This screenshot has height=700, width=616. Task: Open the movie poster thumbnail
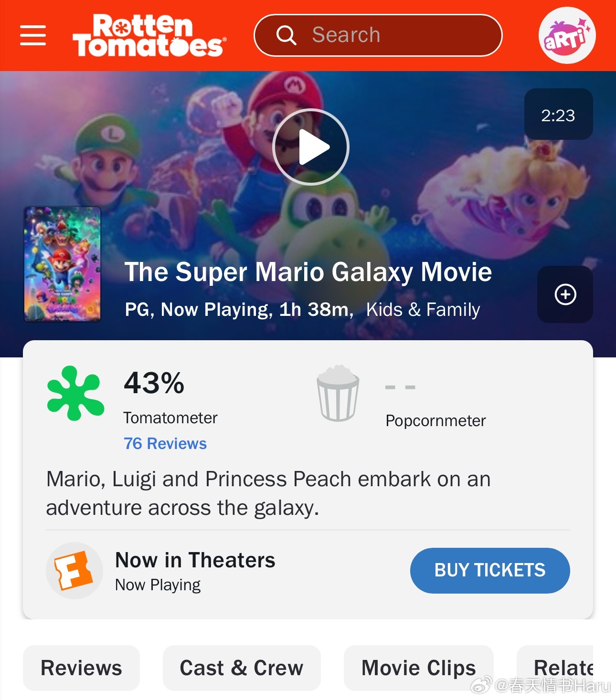pos(63,264)
